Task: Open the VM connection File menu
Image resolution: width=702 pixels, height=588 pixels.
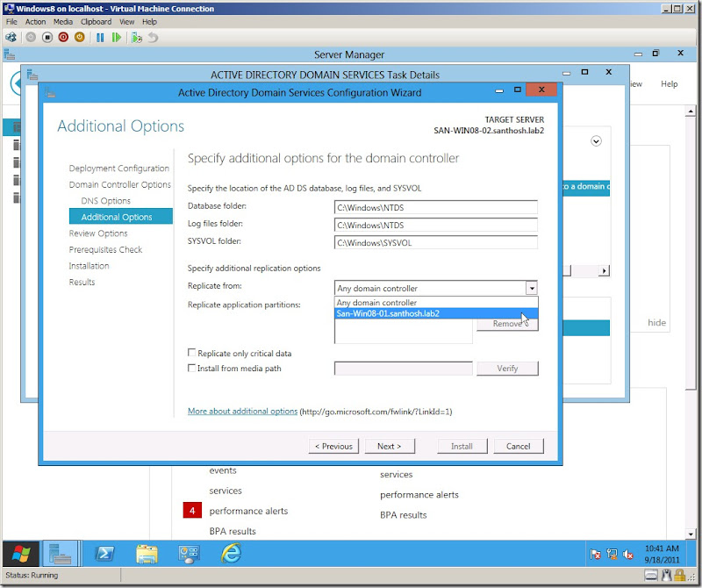Action: [11, 21]
